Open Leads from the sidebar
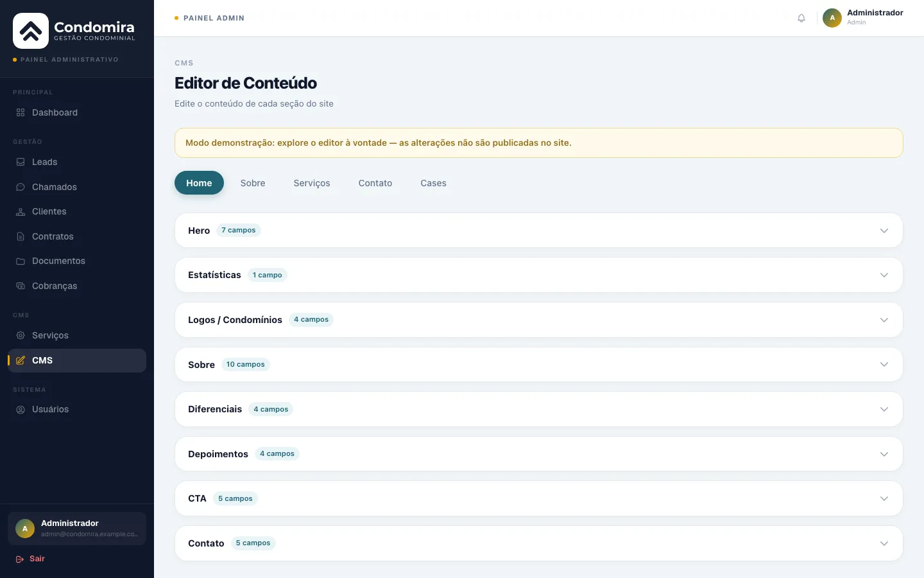Image resolution: width=924 pixels, height=578 pixels. pos(77,162)
